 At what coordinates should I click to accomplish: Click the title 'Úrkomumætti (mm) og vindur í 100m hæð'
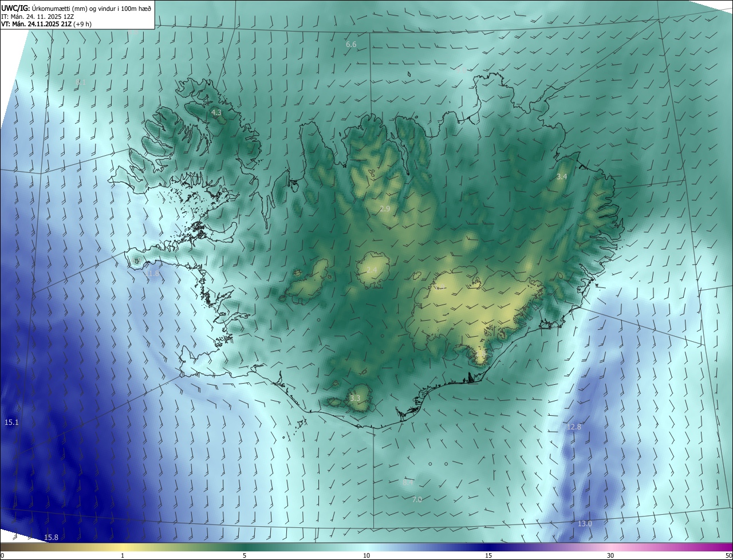[x=93, y=7]
